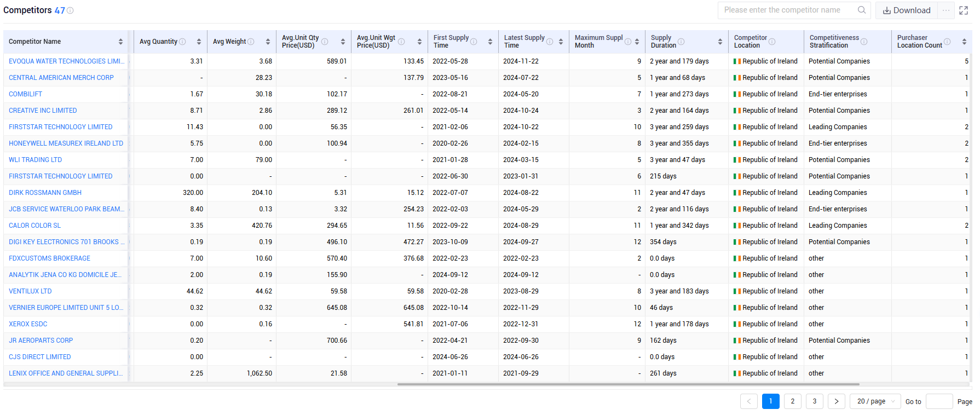The image size is (980, 415).
Task: Open VERNIER EUROPE LIMITED UNIT 5 link
Action: coord(66,308)
